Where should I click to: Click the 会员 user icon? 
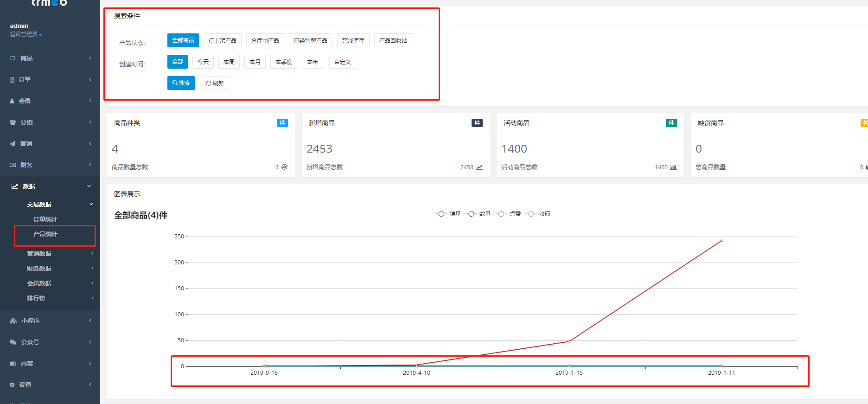[12, 101]
